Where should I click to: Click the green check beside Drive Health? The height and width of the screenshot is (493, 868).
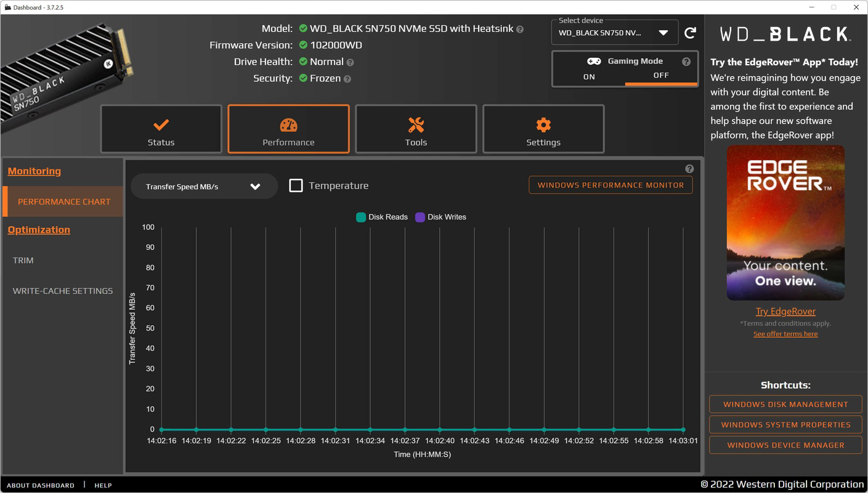(303, 62)
